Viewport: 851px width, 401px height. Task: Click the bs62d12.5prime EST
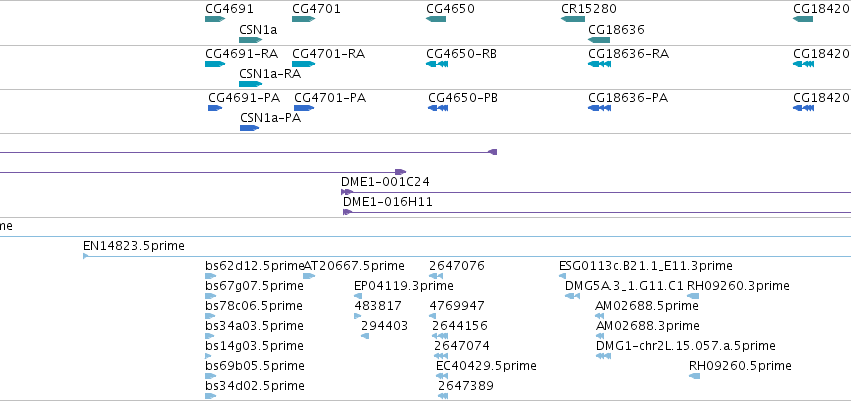click(211, 276)
